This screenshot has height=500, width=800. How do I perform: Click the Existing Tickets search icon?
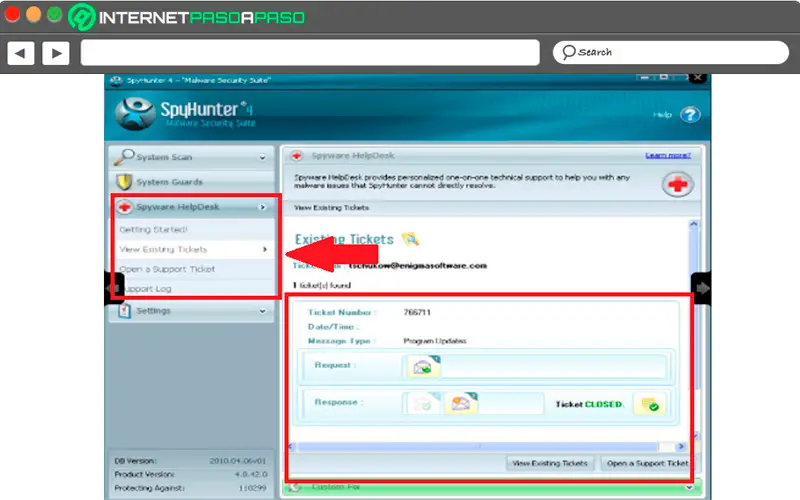coord(410,239)
